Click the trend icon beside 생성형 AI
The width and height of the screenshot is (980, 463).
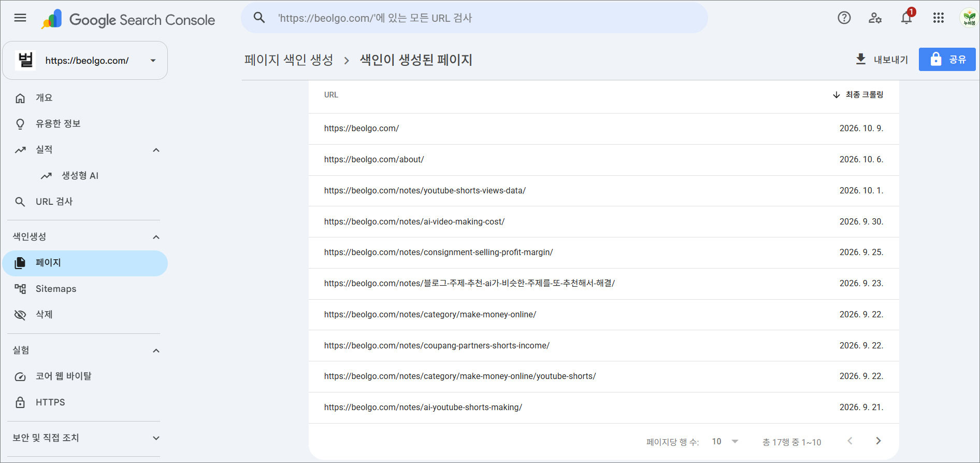coord(46,176)
